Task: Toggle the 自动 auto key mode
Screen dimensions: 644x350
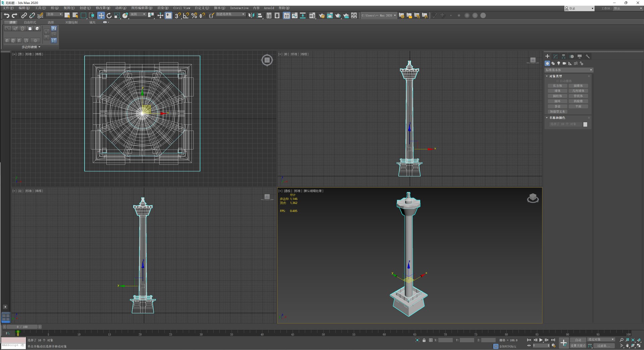Action: [578, 340]
